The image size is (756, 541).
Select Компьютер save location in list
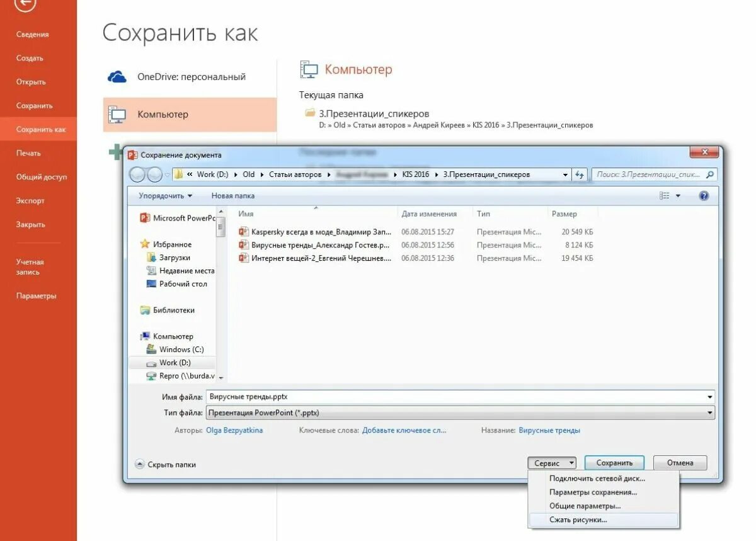coord(190,115)
